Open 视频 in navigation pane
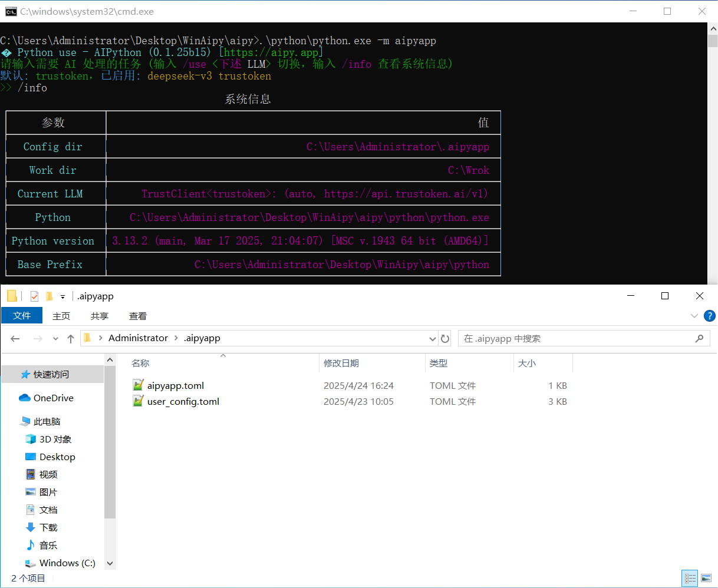Image resolution: width=718 pixels, height=588 pixels. pyautogui.click(x=48, y=474)
